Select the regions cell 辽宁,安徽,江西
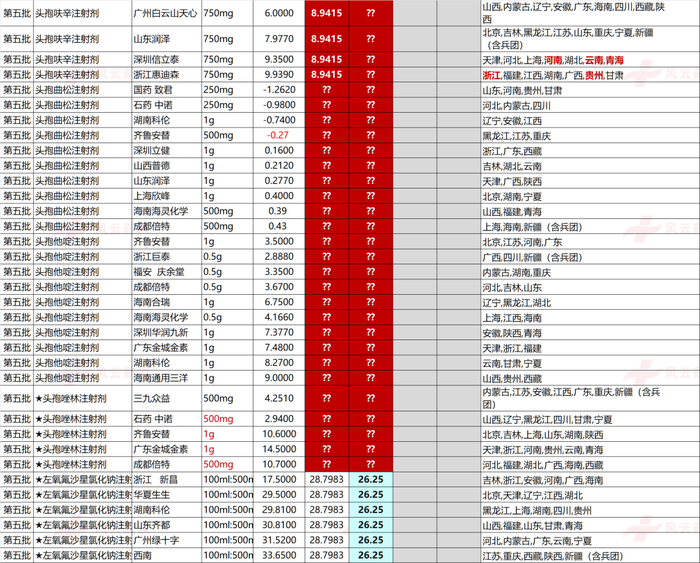The width and height of the screenshot is (700, 563). (590, 120)
